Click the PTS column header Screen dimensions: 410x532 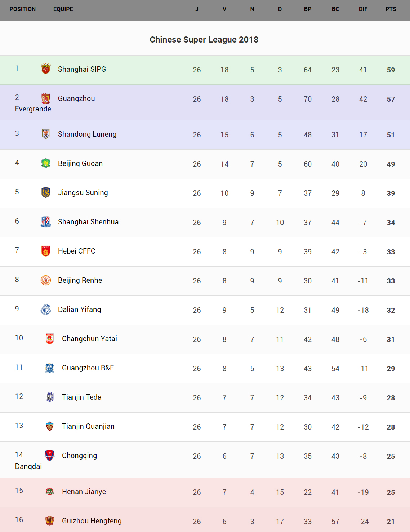tap(391, 9)
